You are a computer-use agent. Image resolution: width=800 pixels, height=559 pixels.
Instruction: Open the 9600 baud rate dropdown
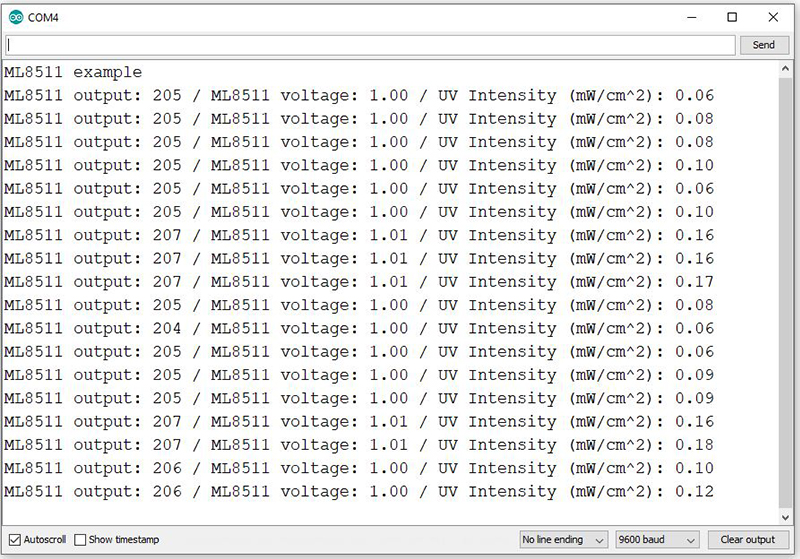(656, 540)
